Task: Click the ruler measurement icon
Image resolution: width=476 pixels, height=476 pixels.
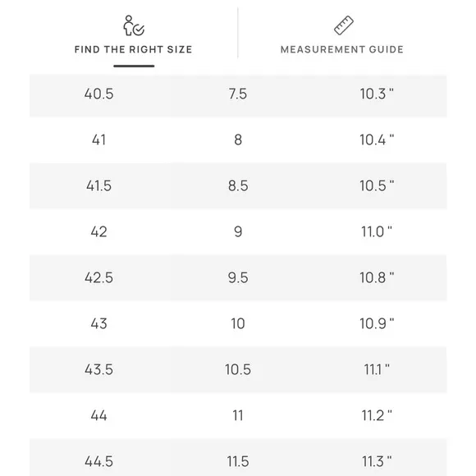Action: click(x=344, y=25)
